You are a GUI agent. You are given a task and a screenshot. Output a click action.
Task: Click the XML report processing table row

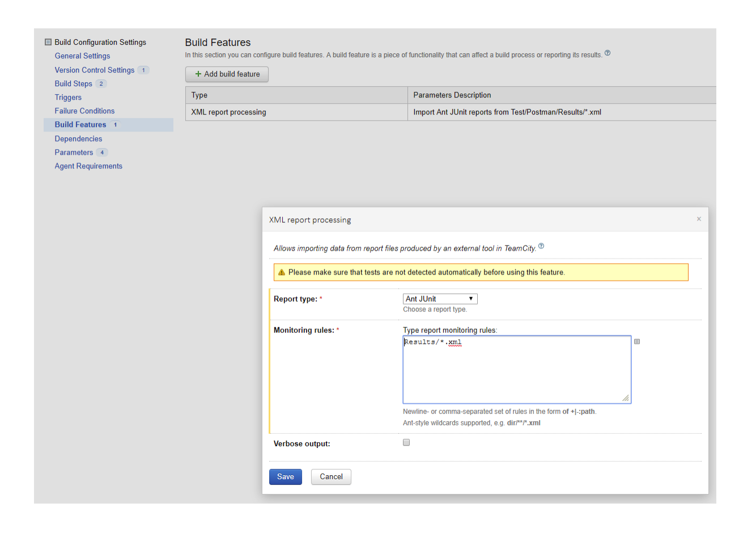(451, 112)
